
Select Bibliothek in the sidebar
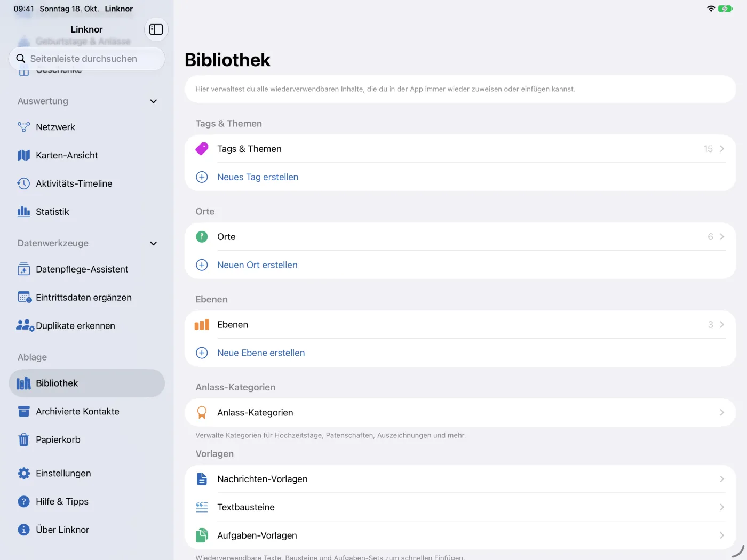tap(86, 383)
